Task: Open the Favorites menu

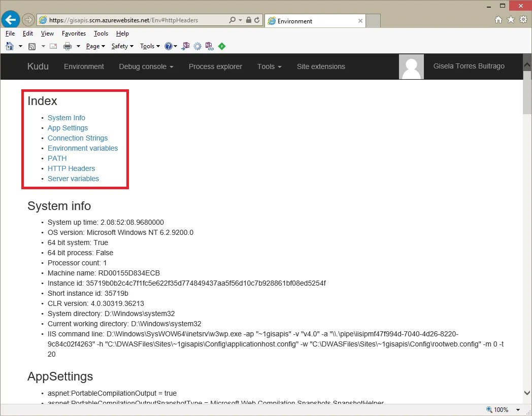Action: coord(74,33)
